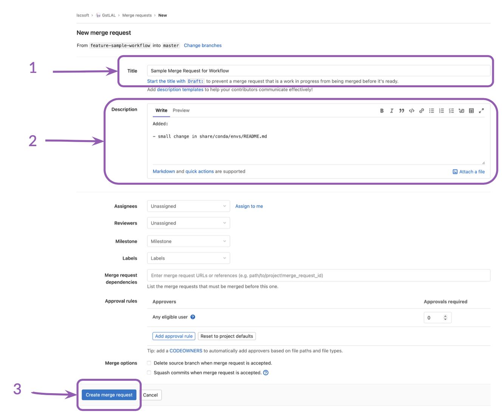Apply italic formatting in description editor
The image size is (504, 420).
tap(391, 111)
